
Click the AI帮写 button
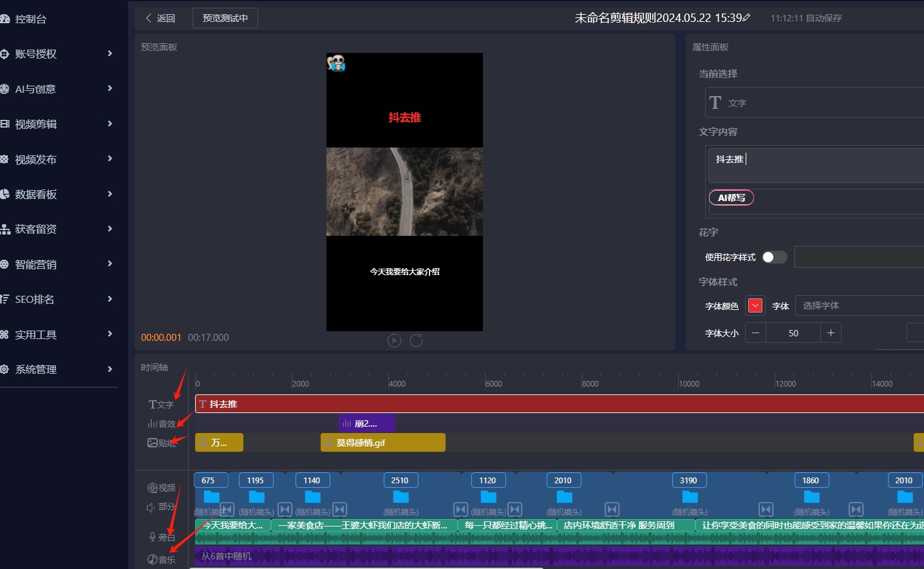click(x=731, y=198)
